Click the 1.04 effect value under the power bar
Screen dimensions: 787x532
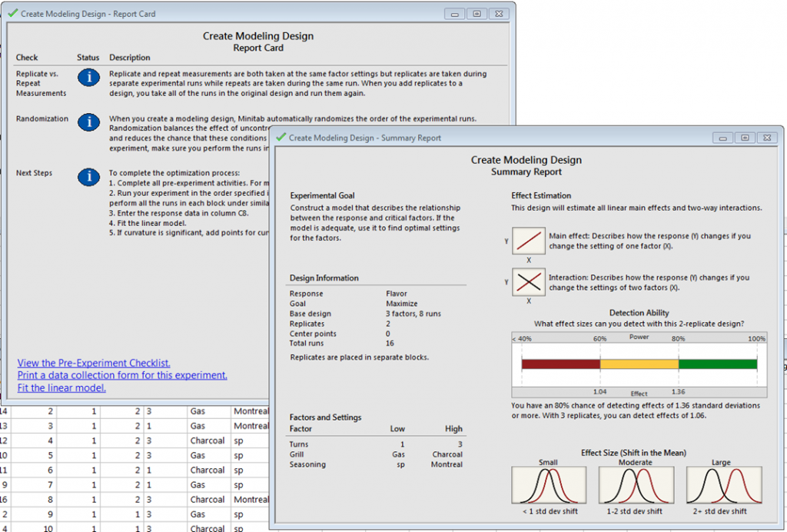coord(599,391)
